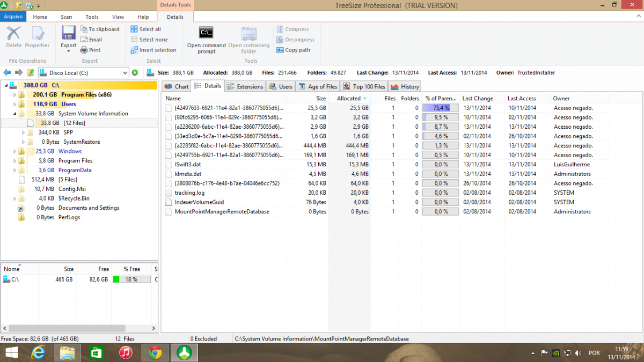
Task: Click the Decompress tool
Action: 296,40
